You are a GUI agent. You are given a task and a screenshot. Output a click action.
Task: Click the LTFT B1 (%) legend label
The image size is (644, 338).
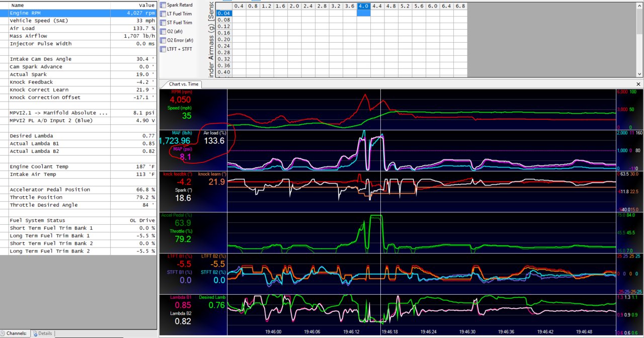(179, 256)
